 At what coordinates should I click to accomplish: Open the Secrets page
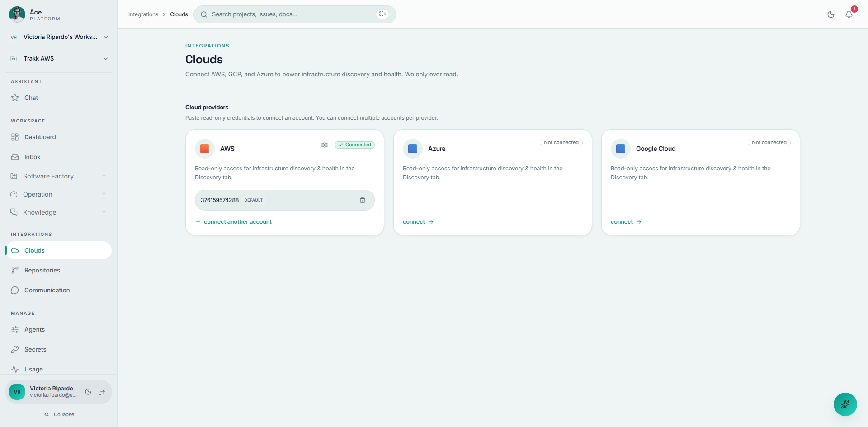59,349
